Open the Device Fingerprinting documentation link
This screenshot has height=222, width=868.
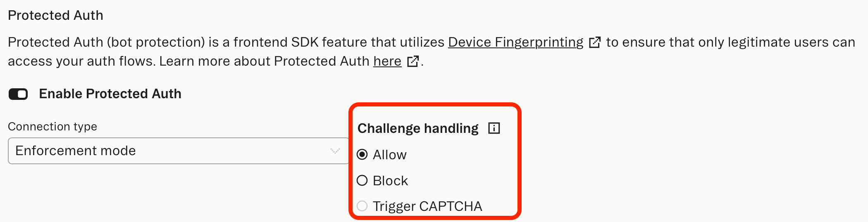click(x=515, y=42)
